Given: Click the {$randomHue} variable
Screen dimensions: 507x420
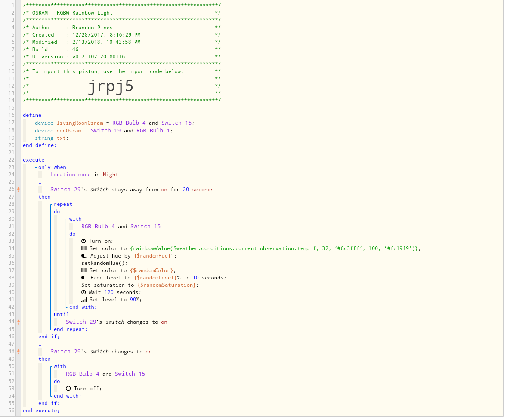Looking at the screenshot, I should pyautogui.click(x=152, y=256).
